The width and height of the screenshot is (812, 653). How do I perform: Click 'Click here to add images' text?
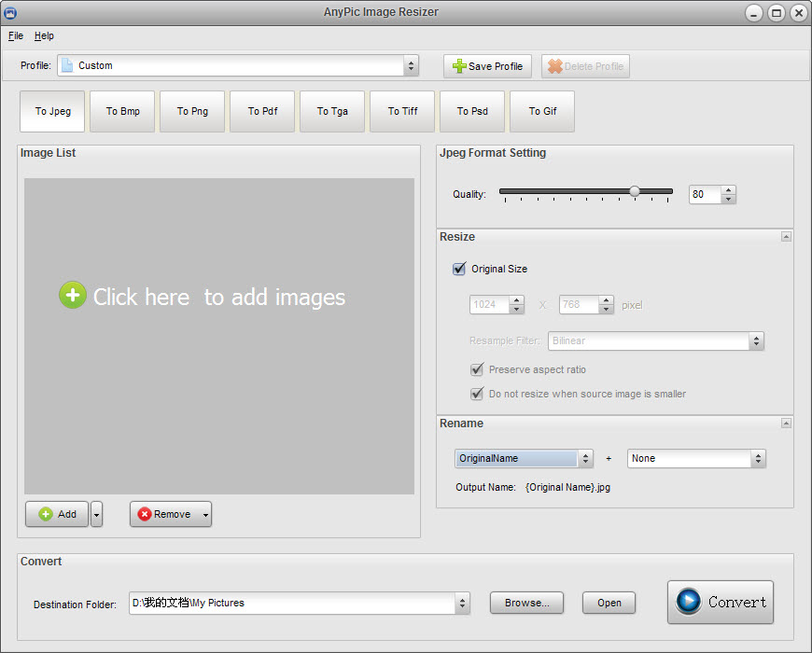click(x=219, y=297)
